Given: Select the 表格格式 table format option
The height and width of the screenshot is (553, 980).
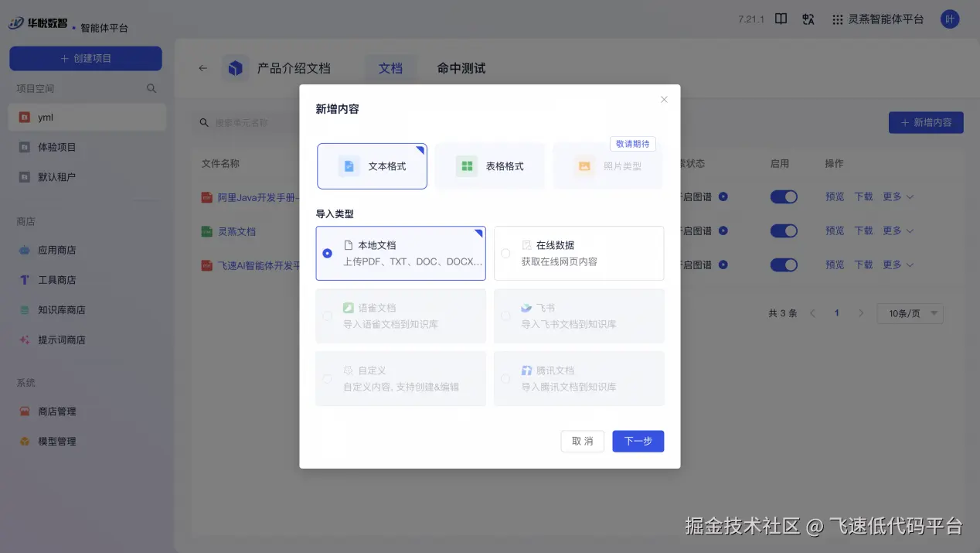Looking at the screenshot, I should coord(490,166).
